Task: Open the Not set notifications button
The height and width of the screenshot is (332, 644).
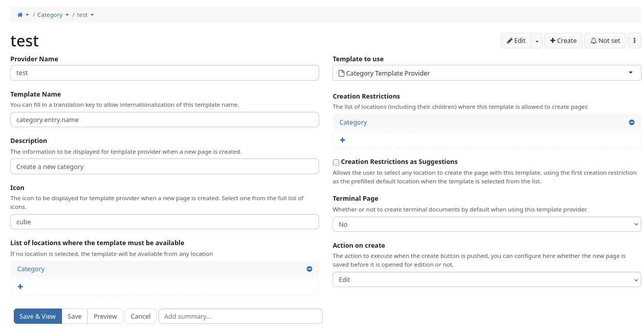Action: pos(605,40)
